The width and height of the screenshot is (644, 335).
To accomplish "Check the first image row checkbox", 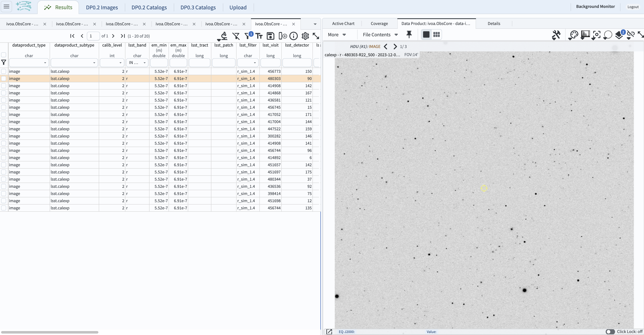I will [x=4, y=72].
